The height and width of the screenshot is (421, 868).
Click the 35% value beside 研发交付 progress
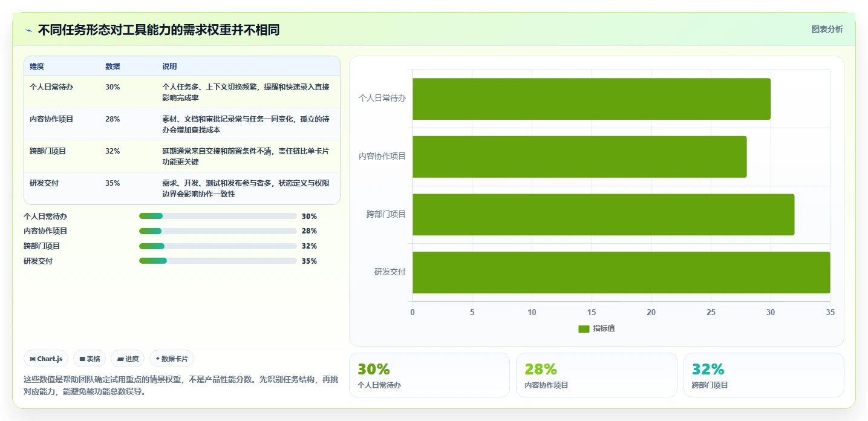tap(309, 261)
